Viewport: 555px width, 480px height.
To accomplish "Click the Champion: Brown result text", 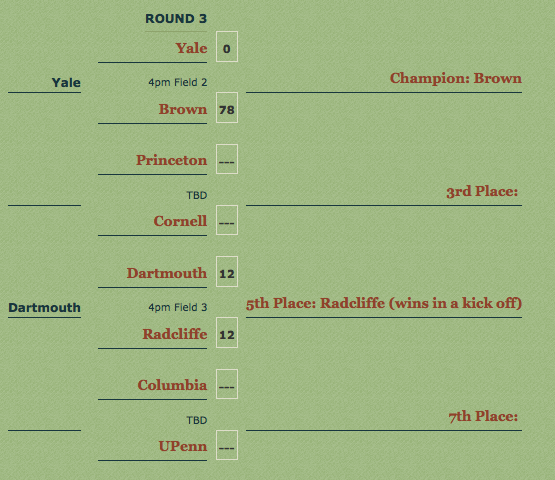I will pyautogui.click(x=456, y=78).
